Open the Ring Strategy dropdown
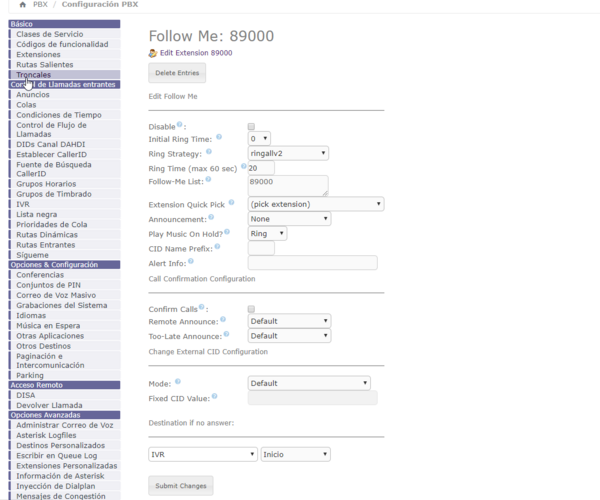Image resolution: width=600 pixels, height=500 pixels. point(288,153)
